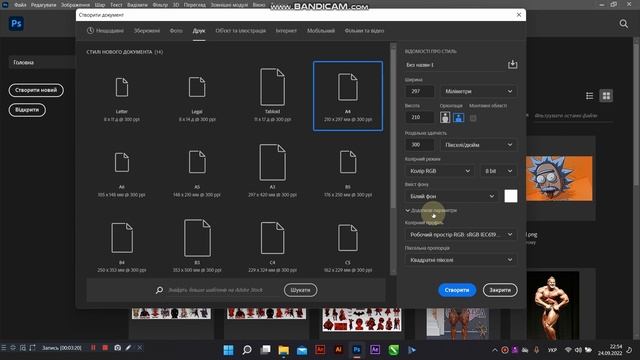Set landscape orientation

coord(458,118)
